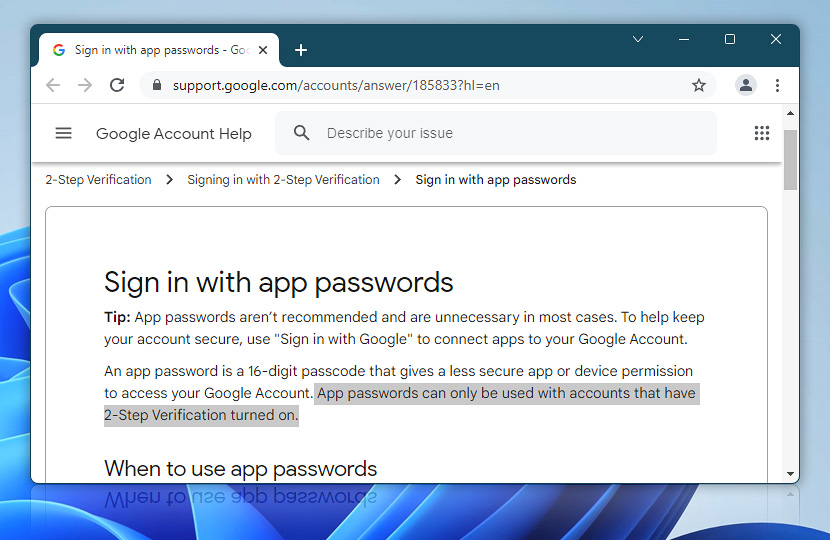Open Google Account Help home link
The width and height of the screenshot is (830, 540).
(174, 133)
